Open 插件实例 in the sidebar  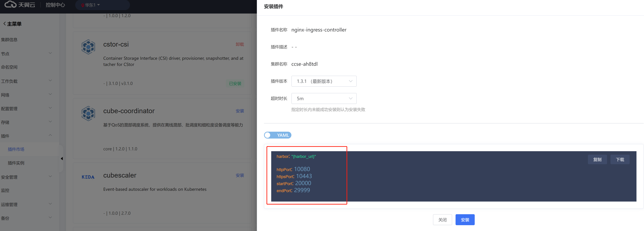click(x=16, y=163)
